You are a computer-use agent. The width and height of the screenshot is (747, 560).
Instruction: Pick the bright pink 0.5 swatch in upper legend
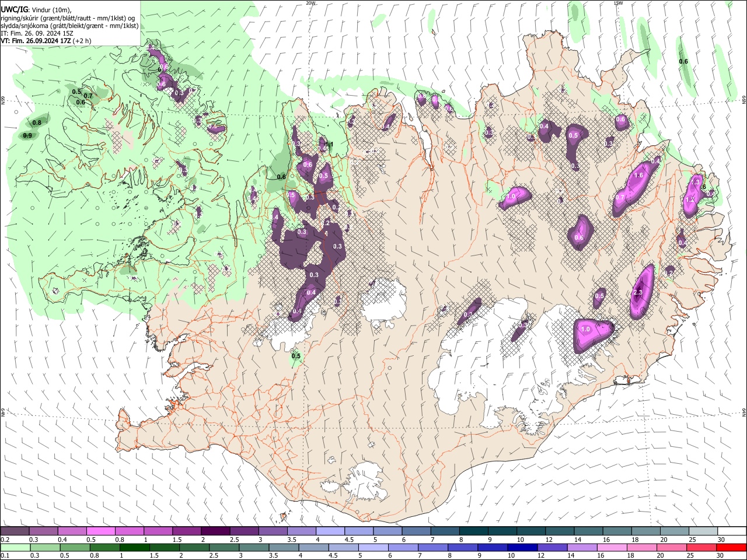[x=100, y=531]
